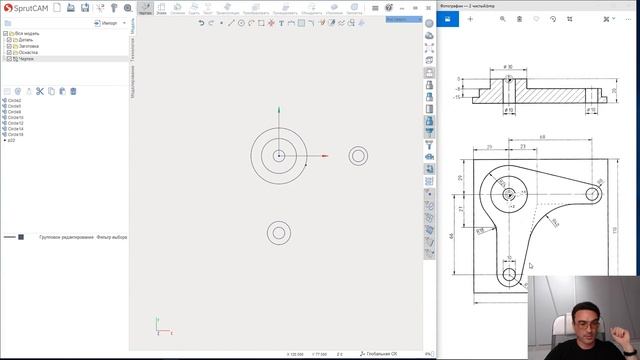
Task: Open the 'Технология' vertical side tab
Action: (x=132, y=49)
